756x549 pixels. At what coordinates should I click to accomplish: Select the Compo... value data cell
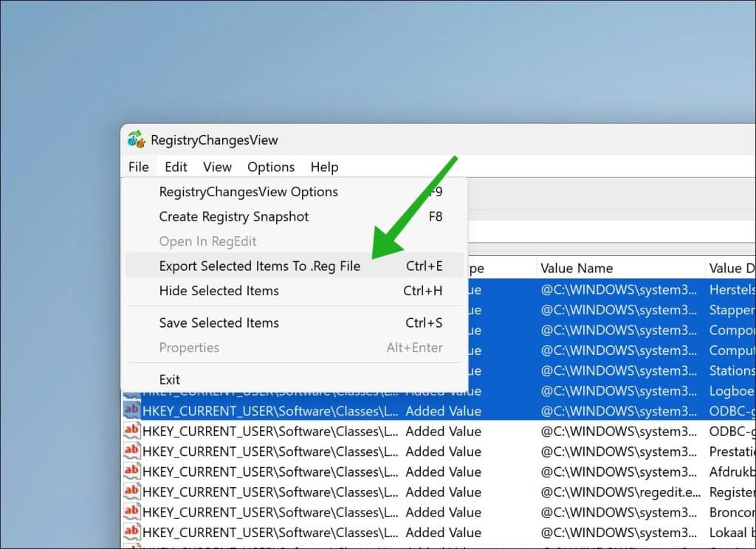[732, 330]
